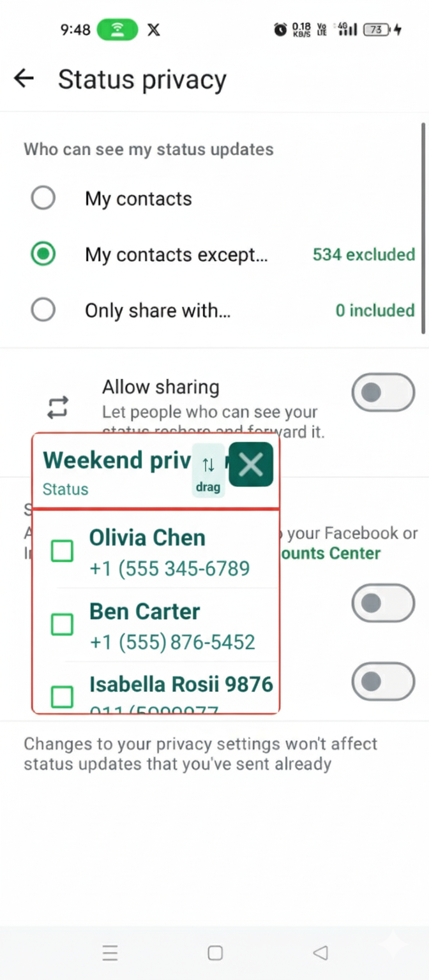The height and width of the screenshot is (980, 429).
Task: Tap the Accounts Center link
Action: tap(329, 553)
